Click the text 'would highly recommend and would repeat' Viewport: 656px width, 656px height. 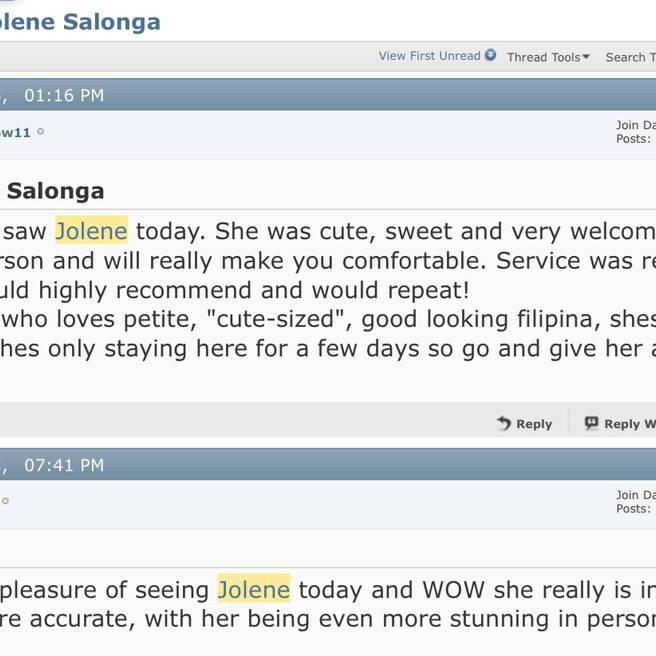tap(235, 291)
